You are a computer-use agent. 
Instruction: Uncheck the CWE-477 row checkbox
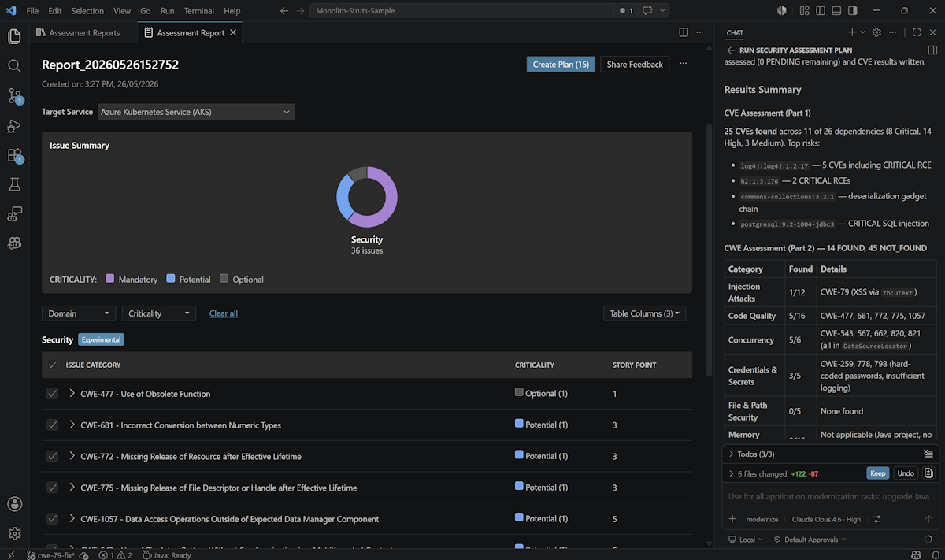[x=53, y=393]
